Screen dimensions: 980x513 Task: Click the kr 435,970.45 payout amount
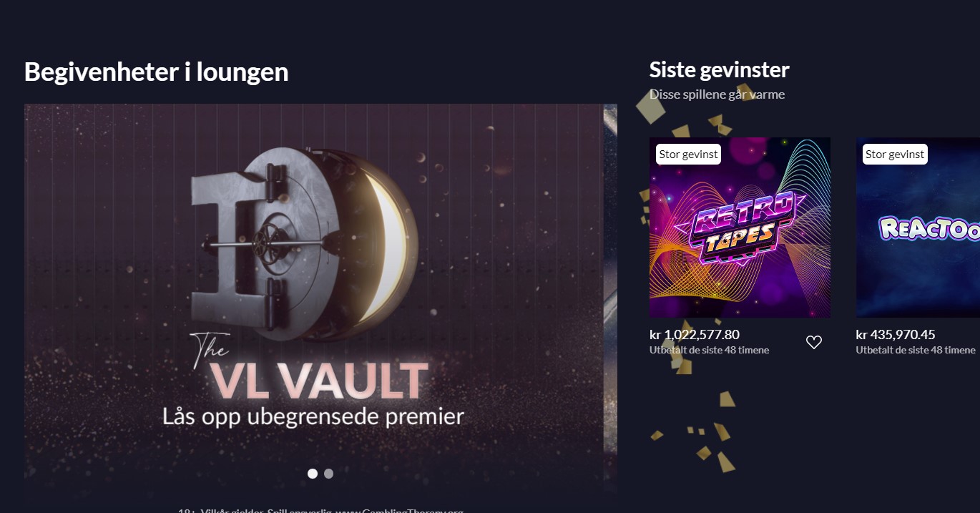click(x=896, y=335)
